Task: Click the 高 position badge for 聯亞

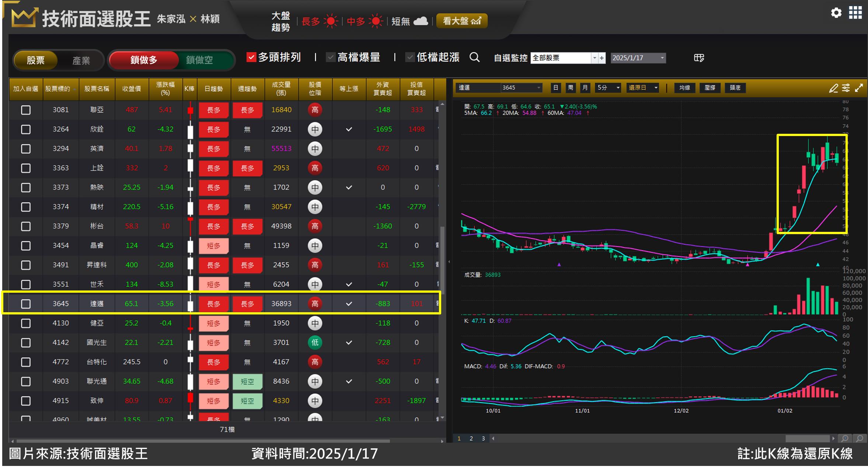Action: pos(315,110)
